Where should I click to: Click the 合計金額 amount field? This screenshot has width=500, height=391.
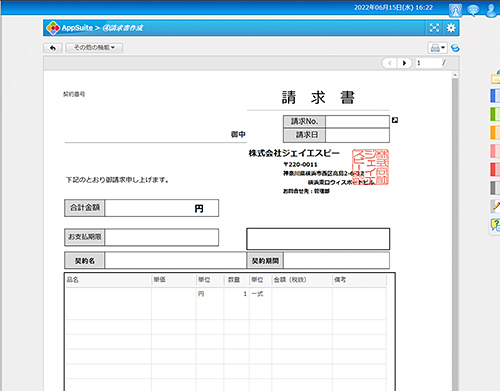coord(162,208)
